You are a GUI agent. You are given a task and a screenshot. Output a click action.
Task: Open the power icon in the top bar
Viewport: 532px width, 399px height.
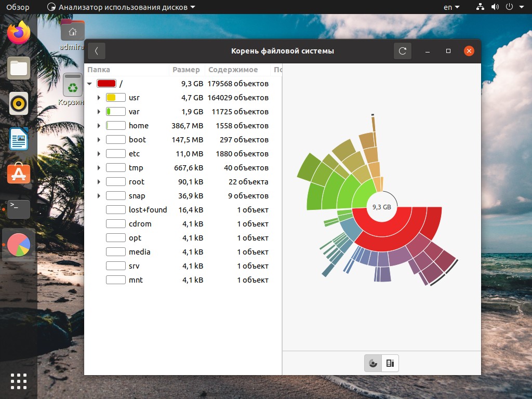tap(509, 7)
